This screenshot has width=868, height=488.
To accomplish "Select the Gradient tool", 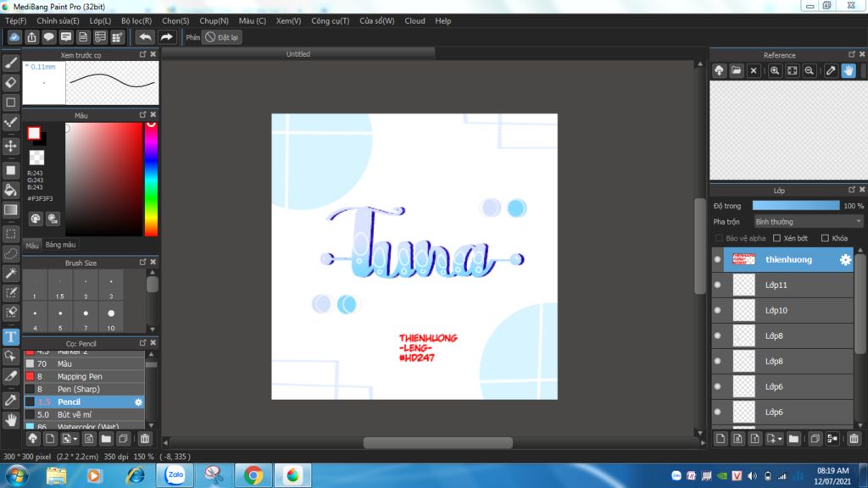I will (10, 210).
